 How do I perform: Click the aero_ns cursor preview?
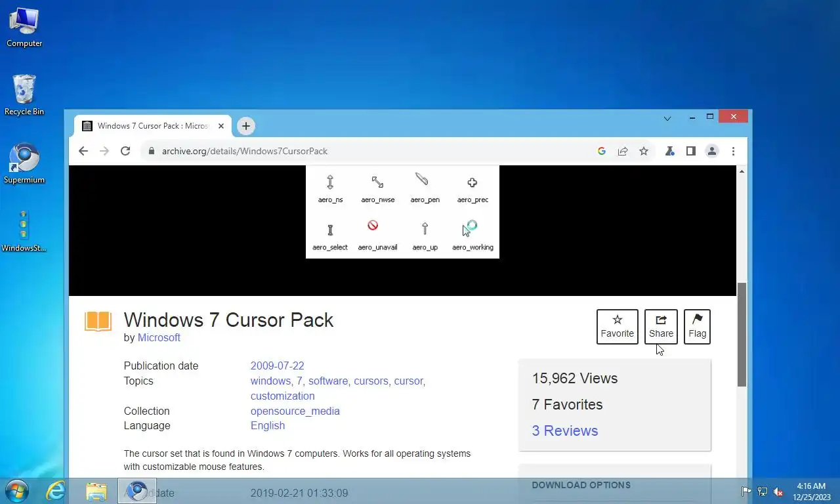[330, 188]
